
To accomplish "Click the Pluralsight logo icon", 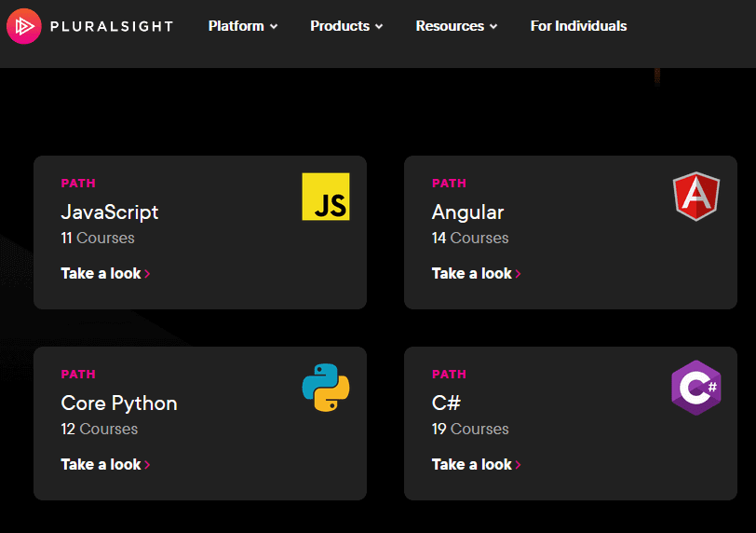I will [23, 26].
